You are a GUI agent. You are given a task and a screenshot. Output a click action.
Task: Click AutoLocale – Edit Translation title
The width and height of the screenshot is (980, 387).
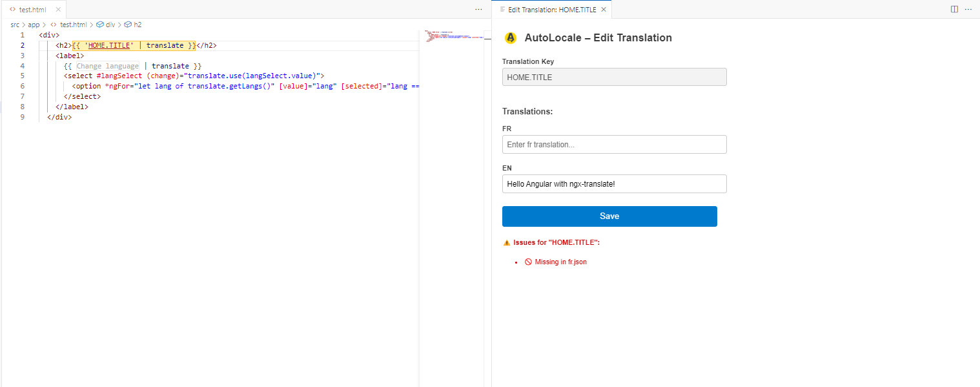598,38
